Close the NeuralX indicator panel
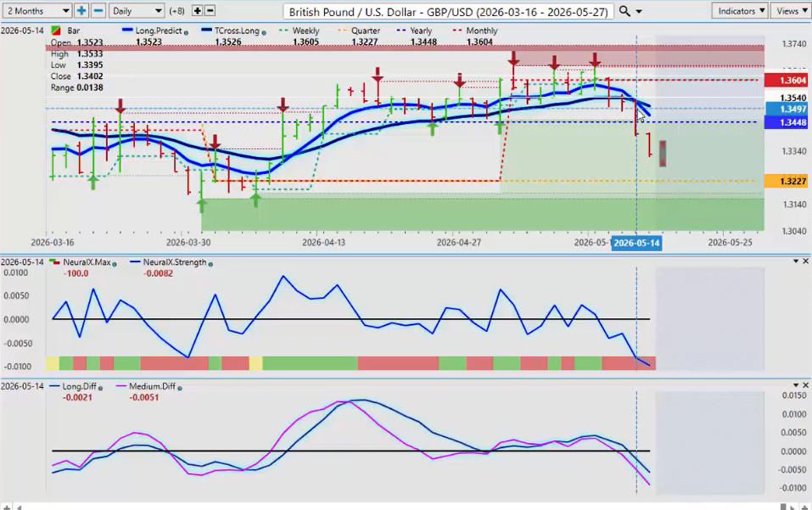The image size is (812, 510). (806, 261)
